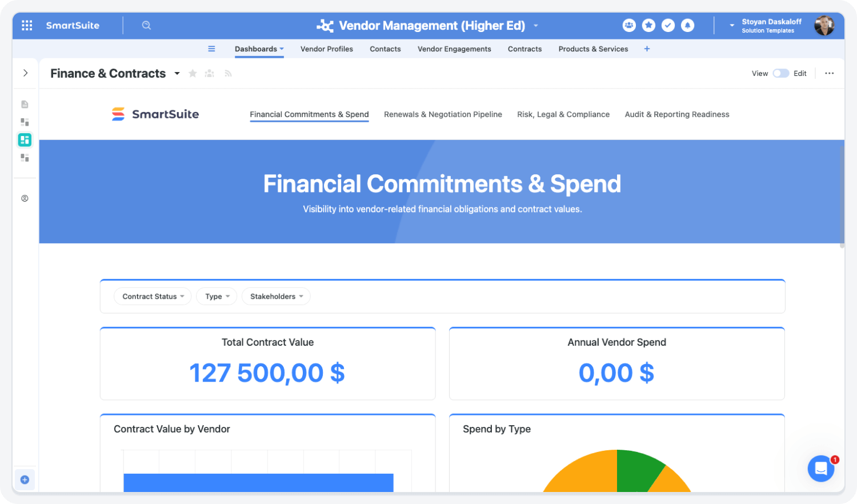
Task: Expand the left sidebar chevron
Action: coord(25,73)
